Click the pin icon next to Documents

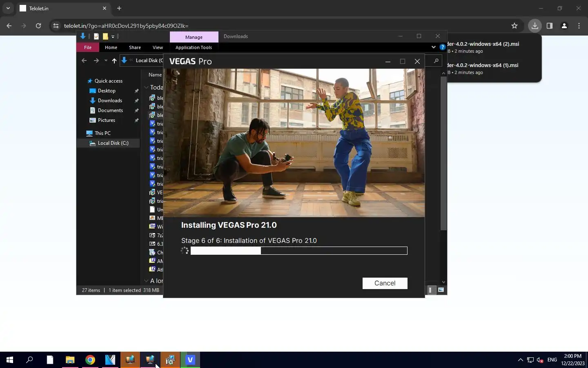point(136,110)
